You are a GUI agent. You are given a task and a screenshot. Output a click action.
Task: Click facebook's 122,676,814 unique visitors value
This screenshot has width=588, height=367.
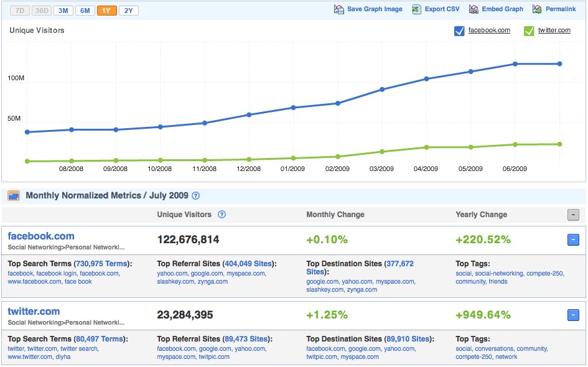click(189, 239)
